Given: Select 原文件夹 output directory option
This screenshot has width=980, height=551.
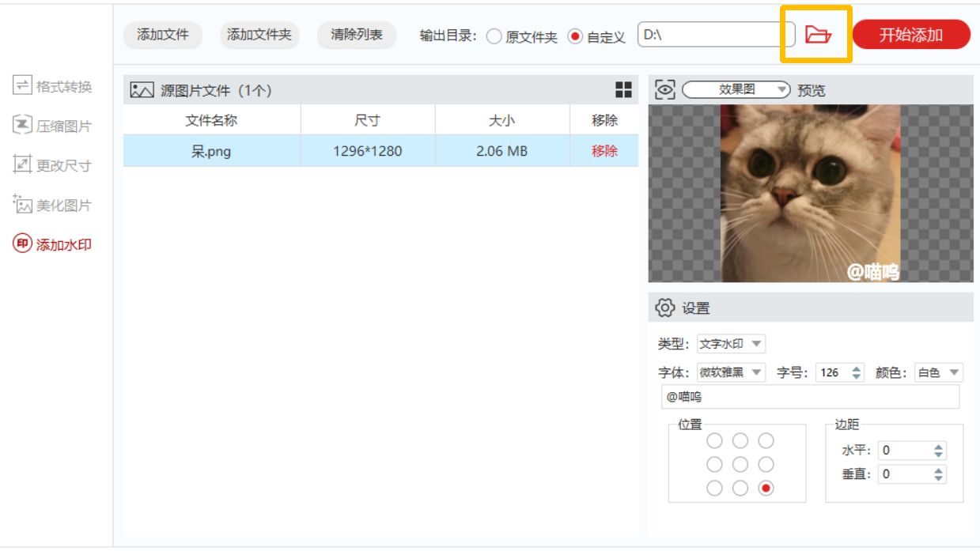Looking at the screenshot, I should 494,37.
